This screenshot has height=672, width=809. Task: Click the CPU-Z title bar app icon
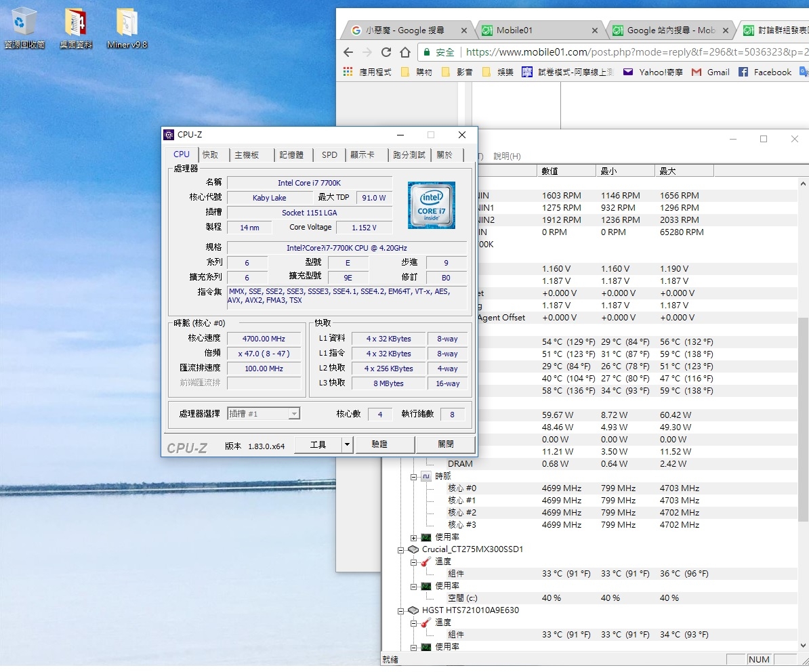(x=169, y=135)
